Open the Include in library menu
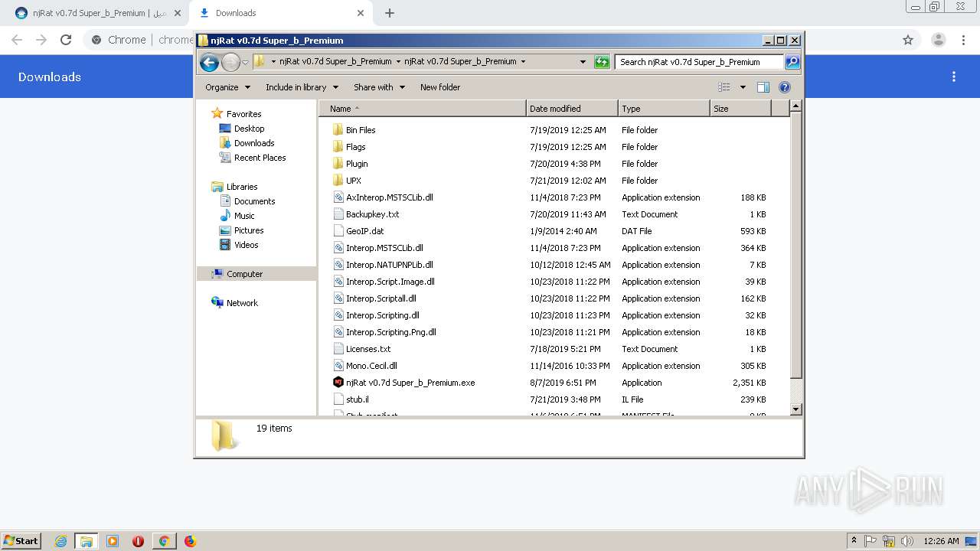Image resolution: width=980 pixels, height=551 pixels. [302, 87]
